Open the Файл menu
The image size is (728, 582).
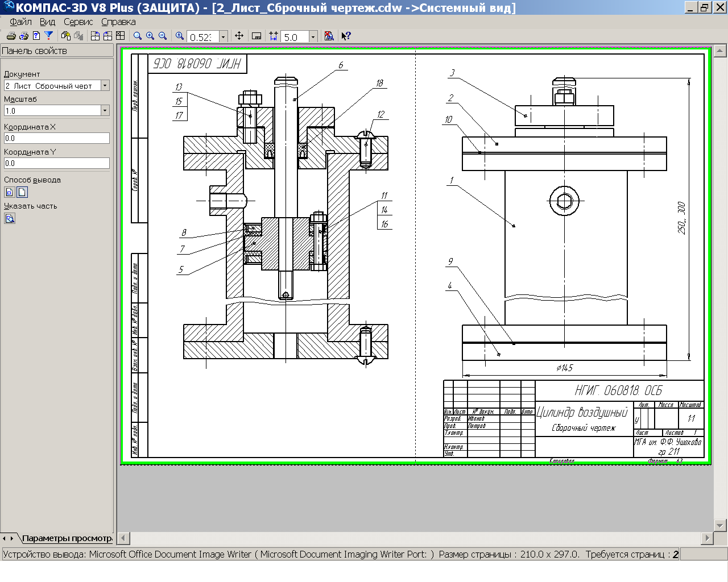[20, 22]
